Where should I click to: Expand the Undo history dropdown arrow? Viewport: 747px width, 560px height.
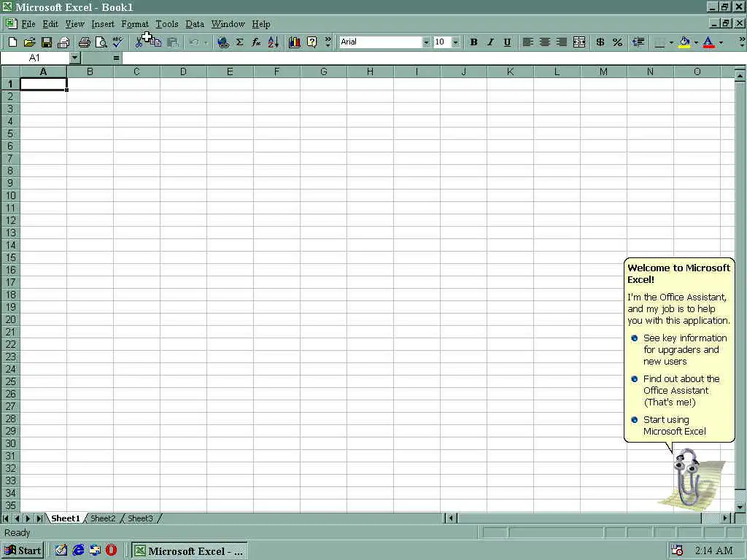(x=206, y=42)
